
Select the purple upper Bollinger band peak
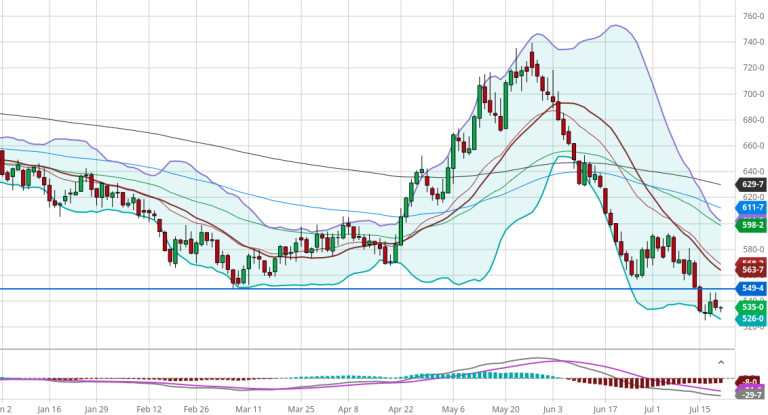[x=612, y=26]
